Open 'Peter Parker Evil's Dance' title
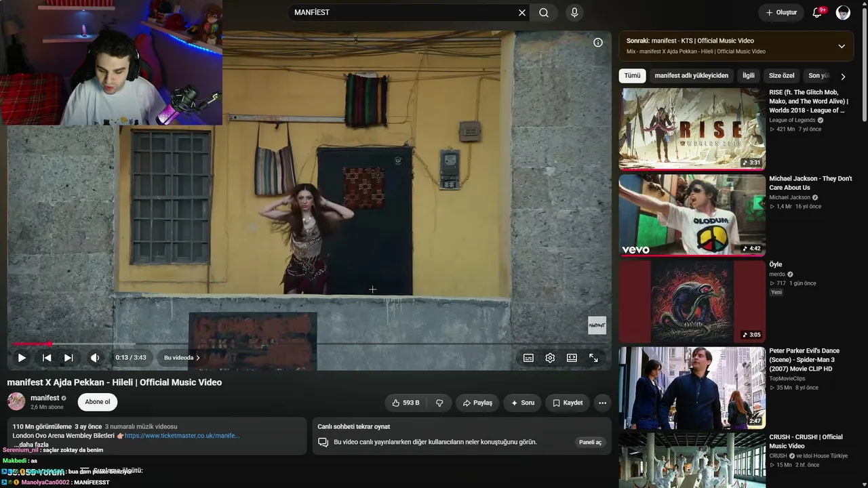868x488 pixels. 804,360
